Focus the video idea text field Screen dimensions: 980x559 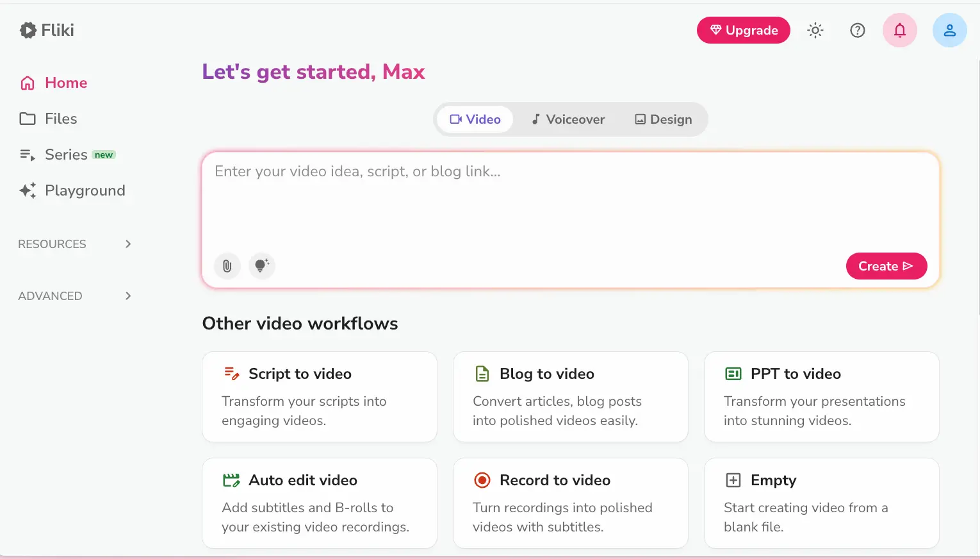(x=570, y=199)
